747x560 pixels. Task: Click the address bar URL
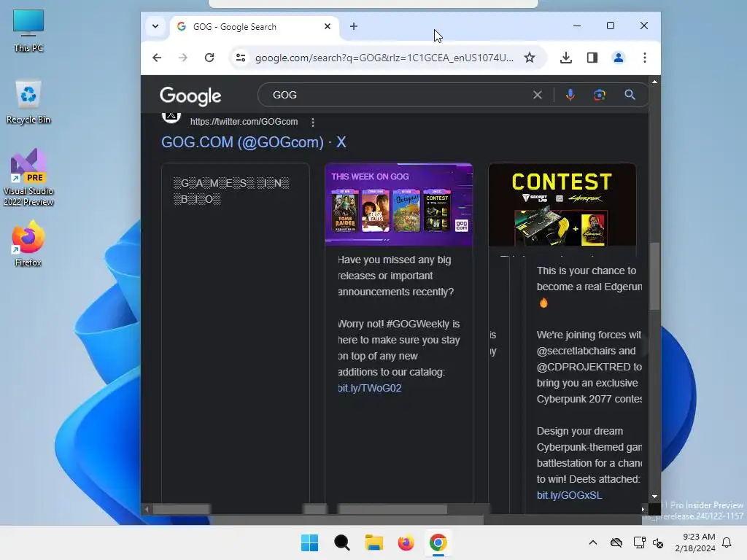pyautogui.click(x=384, y=58)
